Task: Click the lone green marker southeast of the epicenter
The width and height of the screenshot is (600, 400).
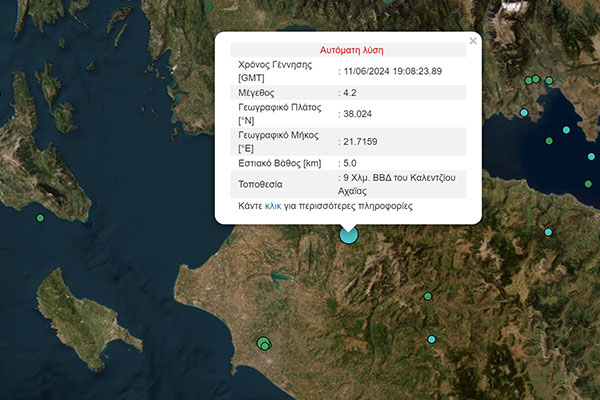Action: 427,296
